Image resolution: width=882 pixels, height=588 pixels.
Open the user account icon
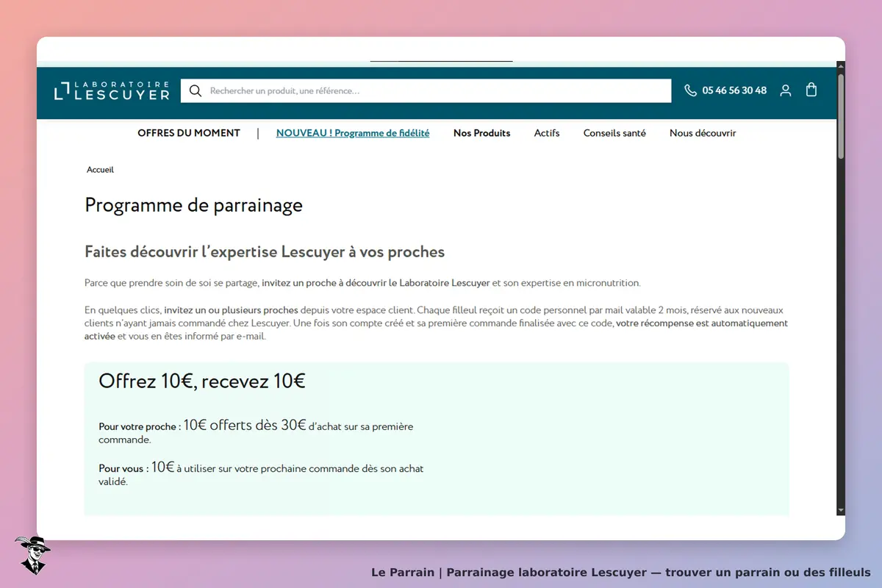786,90
